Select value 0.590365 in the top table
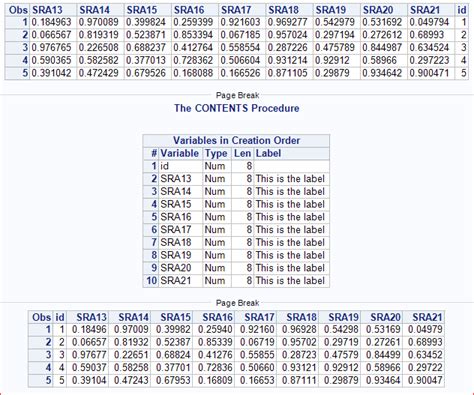Screen dimensions: 474x395 pyautogui.click(x=51, y=60)
